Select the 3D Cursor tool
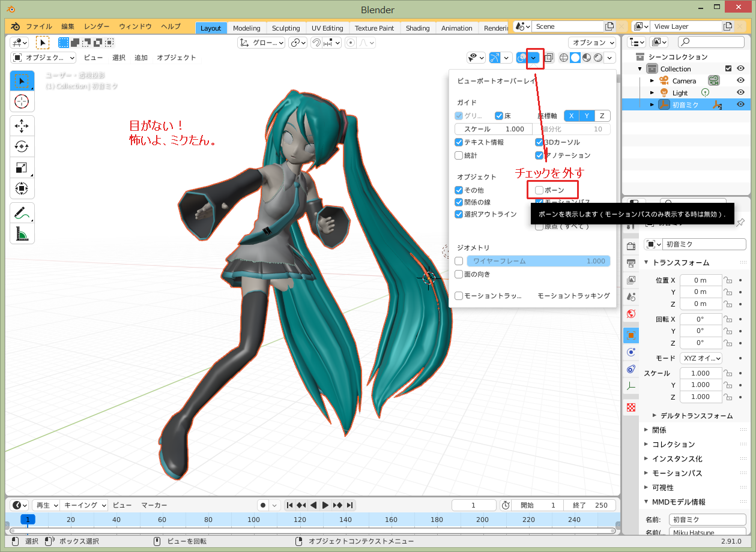This screenshot has height=552, width=756. (22, 101)
